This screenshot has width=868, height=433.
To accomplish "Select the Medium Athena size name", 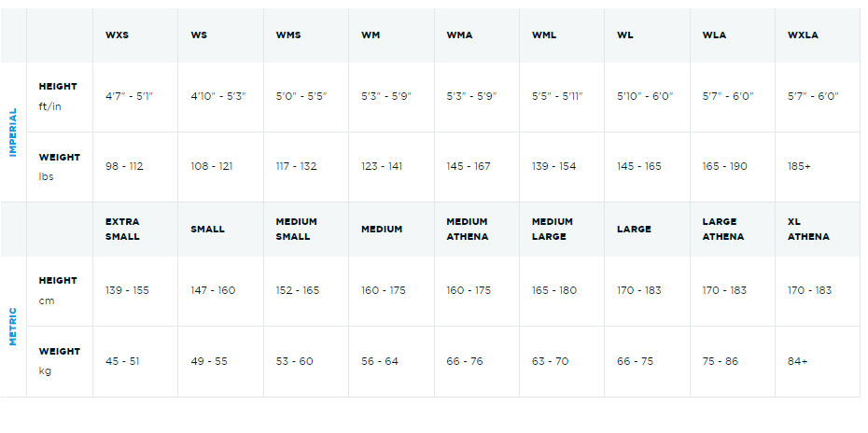I will pyautogui.click(x=467, y=229).
